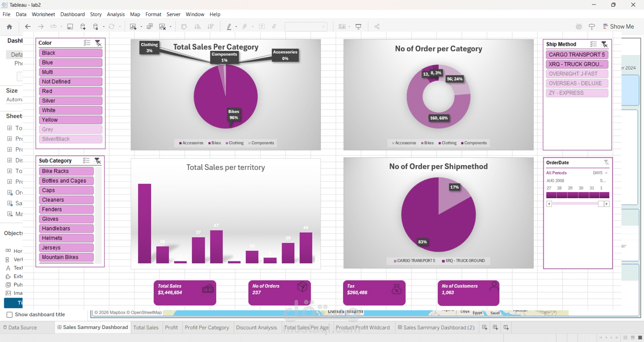
Task: Click the Tax KPI card
Action: (374, 293)
